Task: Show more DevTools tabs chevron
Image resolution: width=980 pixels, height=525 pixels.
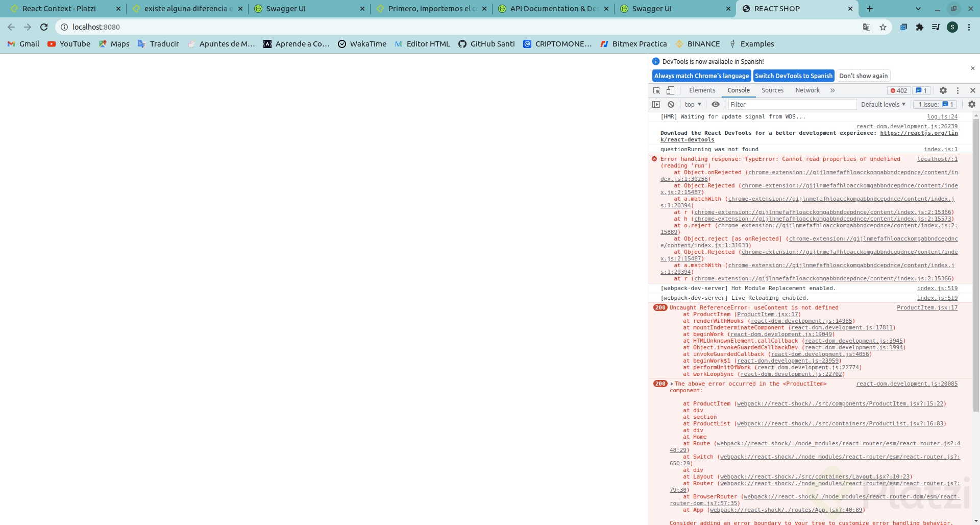Action: 832,90
